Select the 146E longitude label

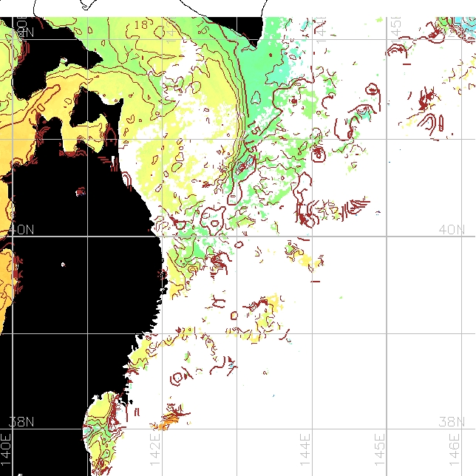click(455, 450)
